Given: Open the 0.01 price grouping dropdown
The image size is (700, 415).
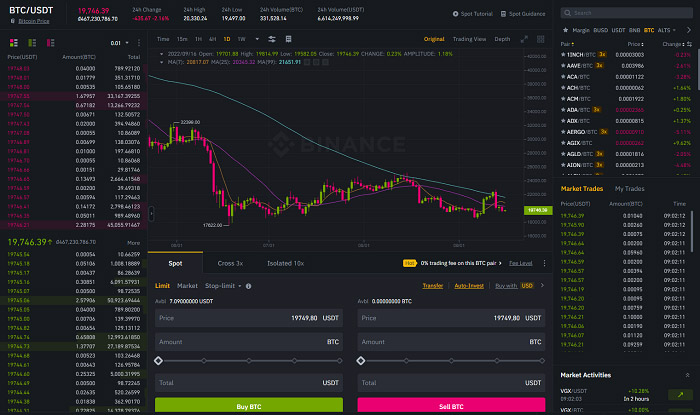Looking at the screenshot, I should coord(120,43).
